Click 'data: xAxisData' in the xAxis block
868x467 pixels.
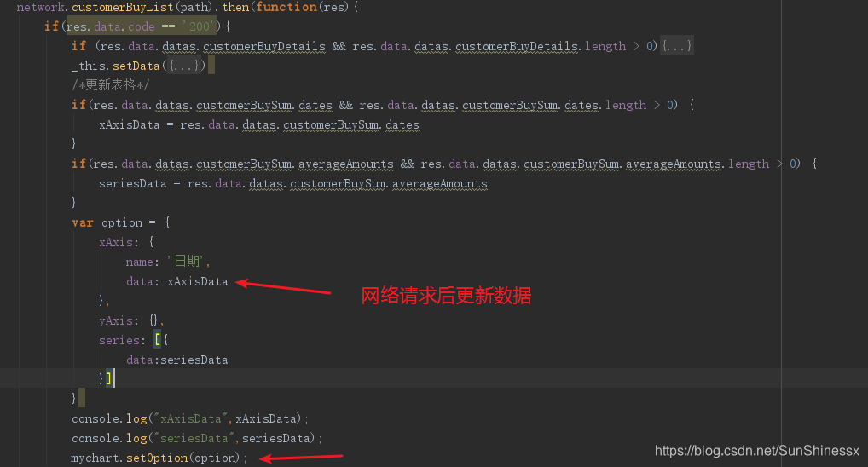pos(177,281)
